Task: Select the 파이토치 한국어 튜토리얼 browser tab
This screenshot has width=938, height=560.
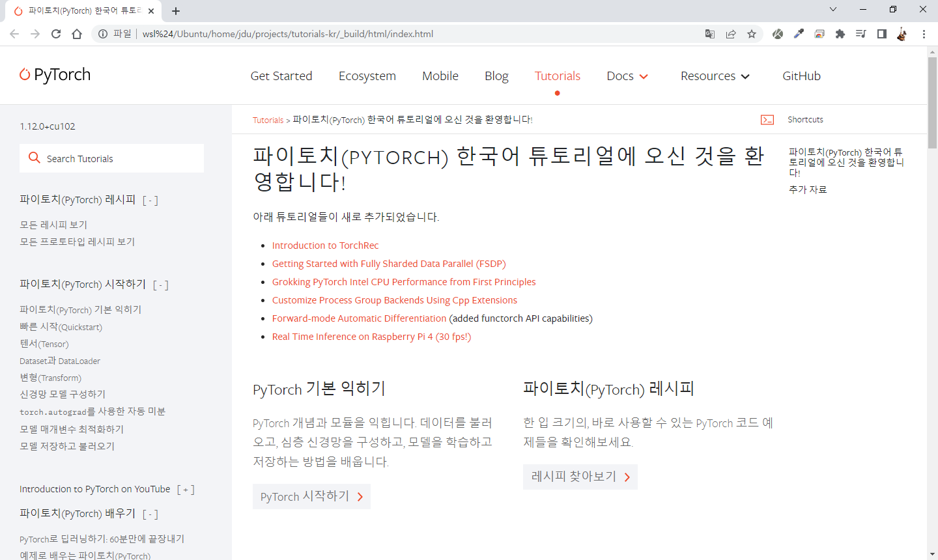Action: [84, 11]
